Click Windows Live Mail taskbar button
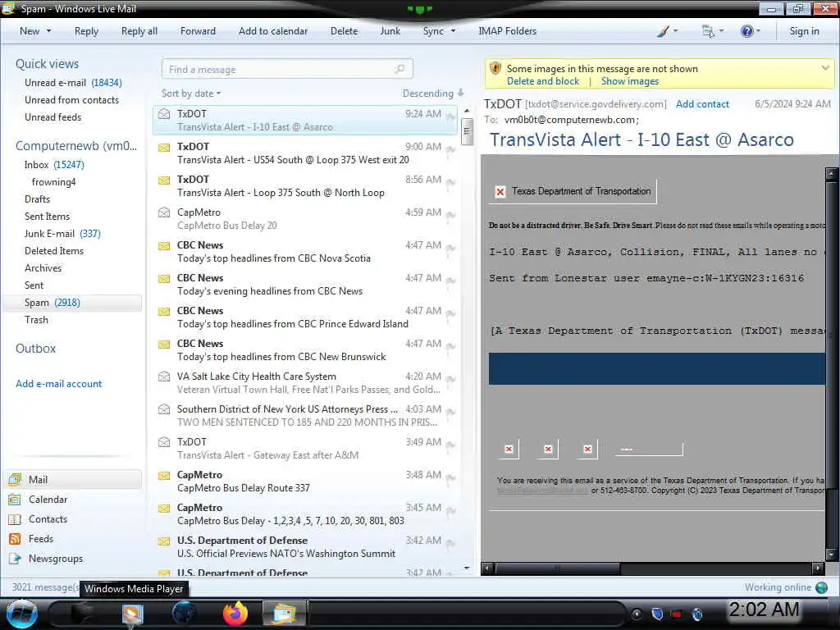The height and width of the screenshot is (630, 840). point(284,614)
